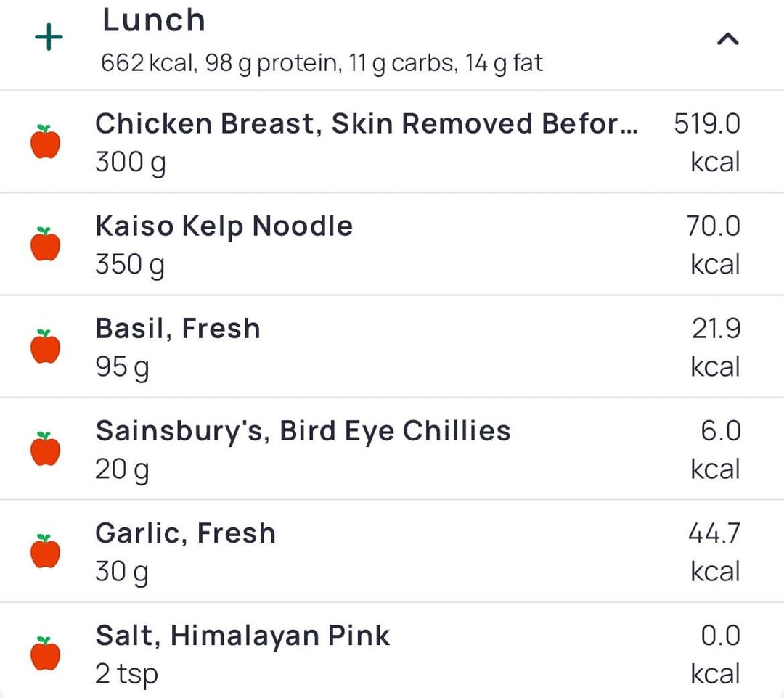Tap the apple icon beside Kaiso Kelp Noodle
The height and width of the screenshot is (698, 784).
coord(46,244)
